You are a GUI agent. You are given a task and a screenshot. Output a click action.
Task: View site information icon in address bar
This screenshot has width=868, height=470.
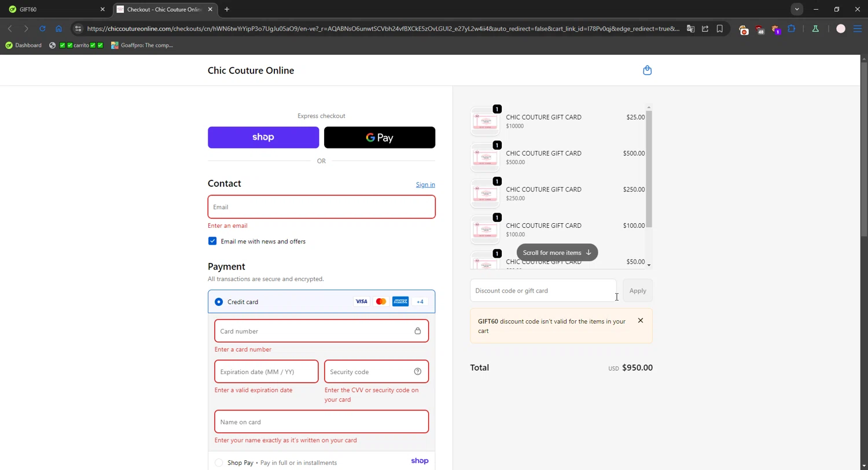click(78, 28)
